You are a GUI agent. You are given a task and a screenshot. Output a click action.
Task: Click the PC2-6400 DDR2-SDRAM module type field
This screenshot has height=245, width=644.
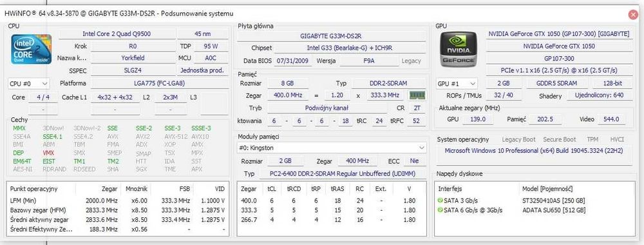(342, 174)
